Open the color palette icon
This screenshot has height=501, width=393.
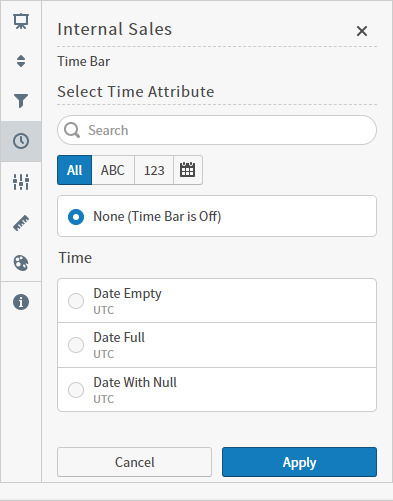pyautogui.click(x=21, y=263)
